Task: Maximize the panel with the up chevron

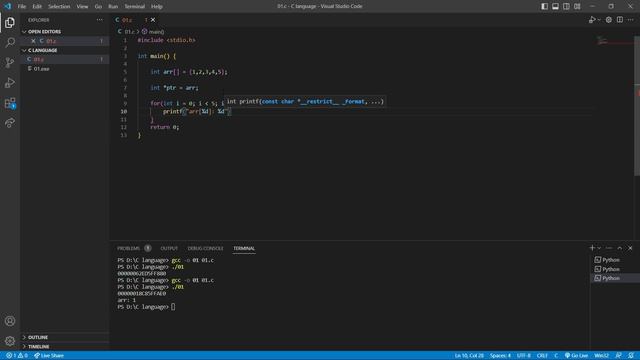Action: 620,248
